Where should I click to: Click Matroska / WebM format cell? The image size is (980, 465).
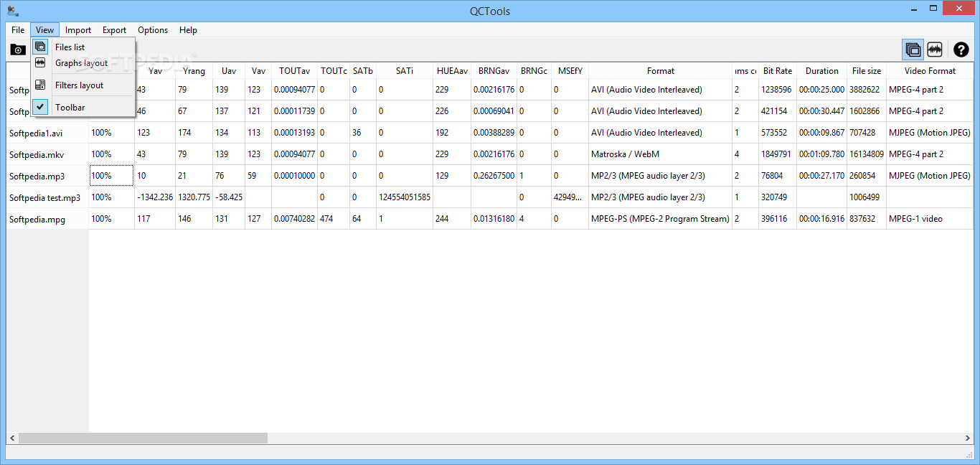tap(660, 154)
